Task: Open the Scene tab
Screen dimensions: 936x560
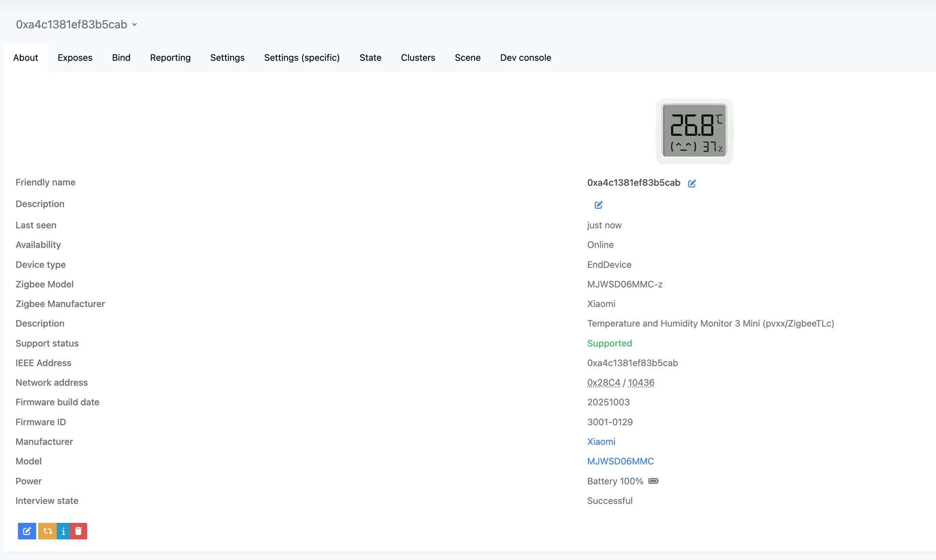Action: [x=468, y=58]
